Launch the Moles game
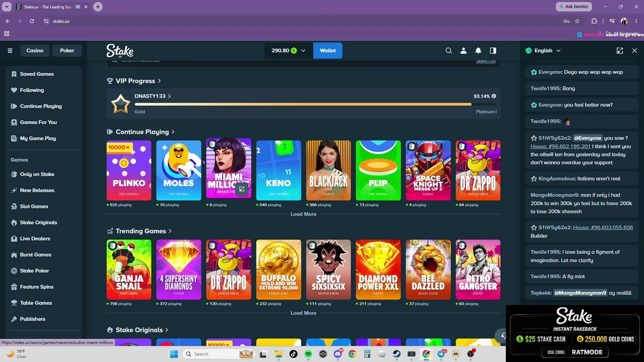Viewport: 644px width, 362px height. 179,170
